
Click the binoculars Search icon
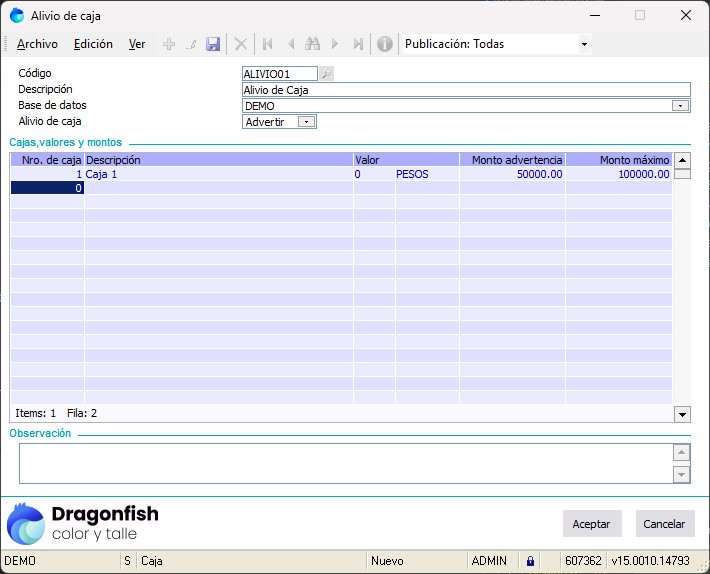pos(312,44)
